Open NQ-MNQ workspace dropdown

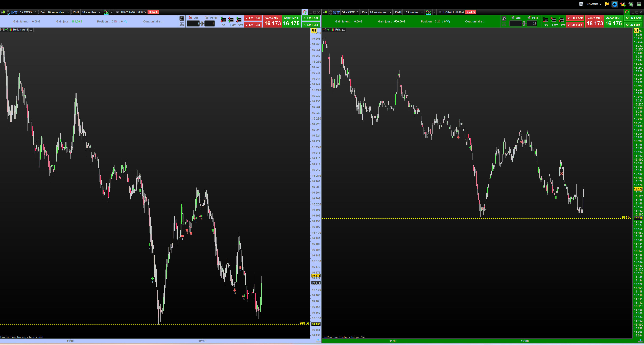(594, 4)
